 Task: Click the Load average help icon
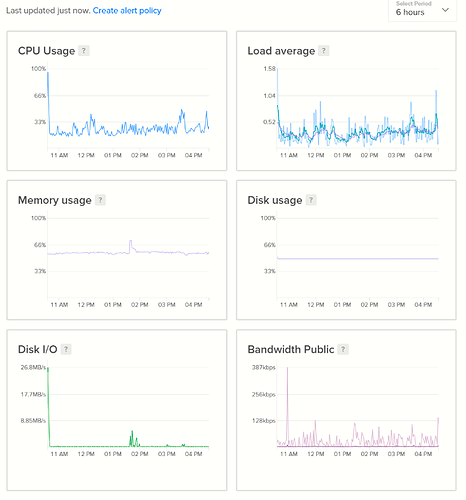point(323,51)
